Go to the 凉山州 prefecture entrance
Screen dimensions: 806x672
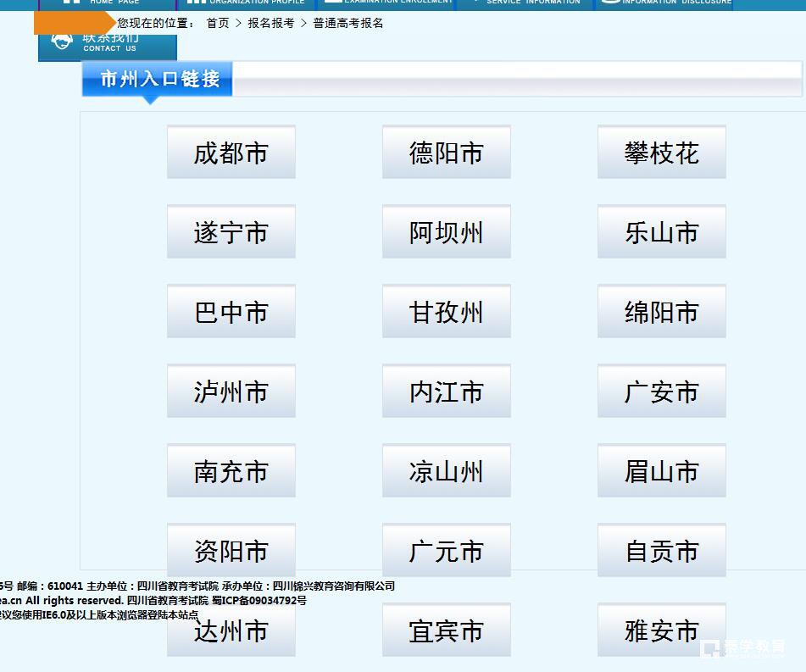[446, 471]
